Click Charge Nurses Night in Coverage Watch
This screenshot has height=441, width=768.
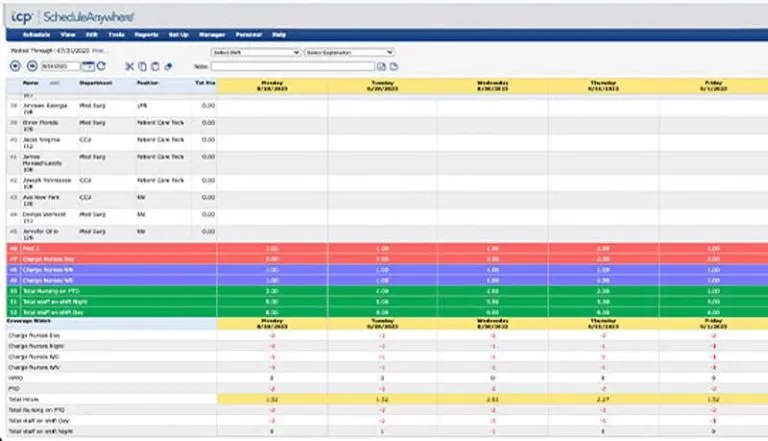(x=36, y=346)
